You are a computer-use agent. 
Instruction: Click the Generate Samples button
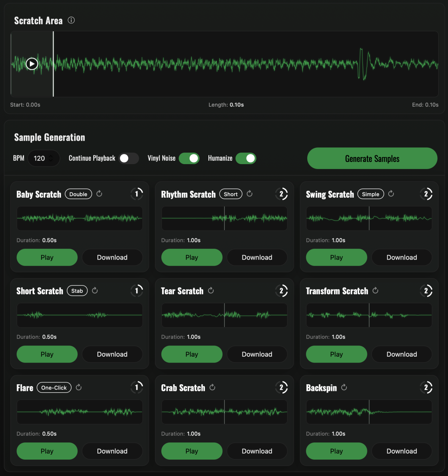[x=372, y=159]
